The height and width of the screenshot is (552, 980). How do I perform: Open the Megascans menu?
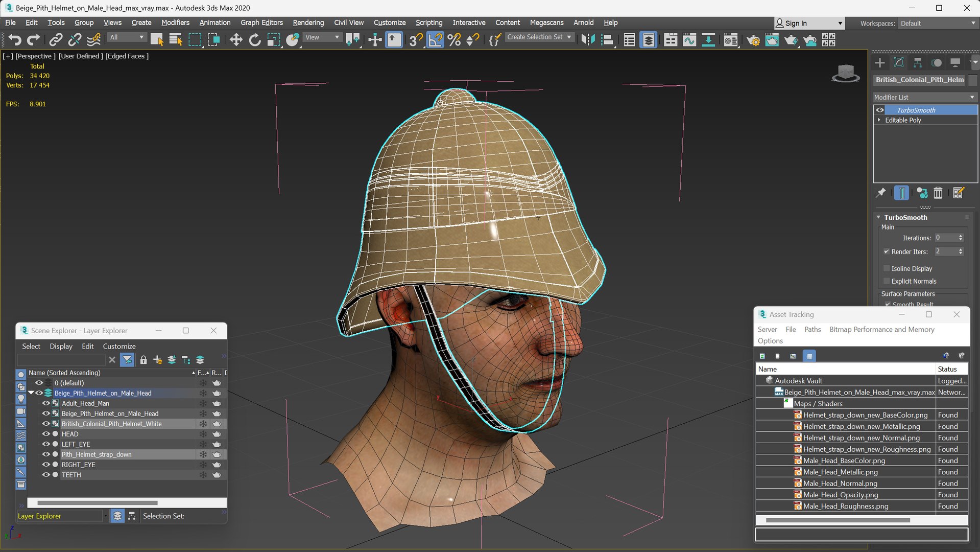click(x=546, y=22)
